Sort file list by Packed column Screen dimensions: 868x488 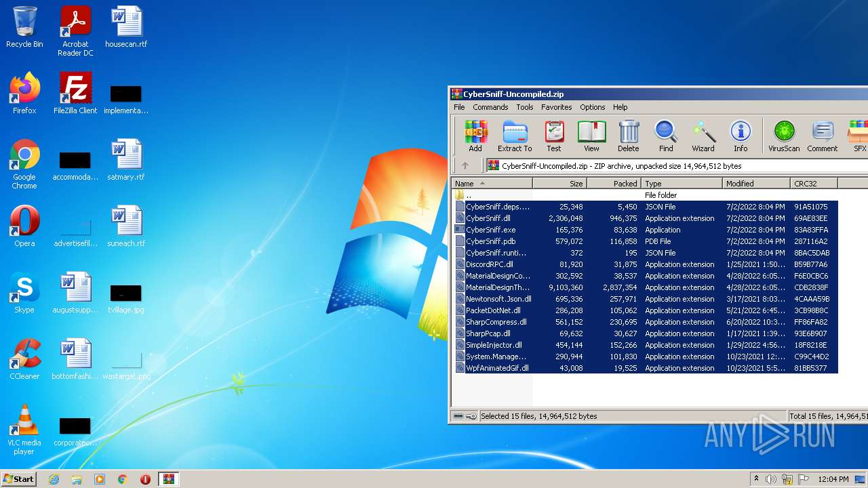614,183
